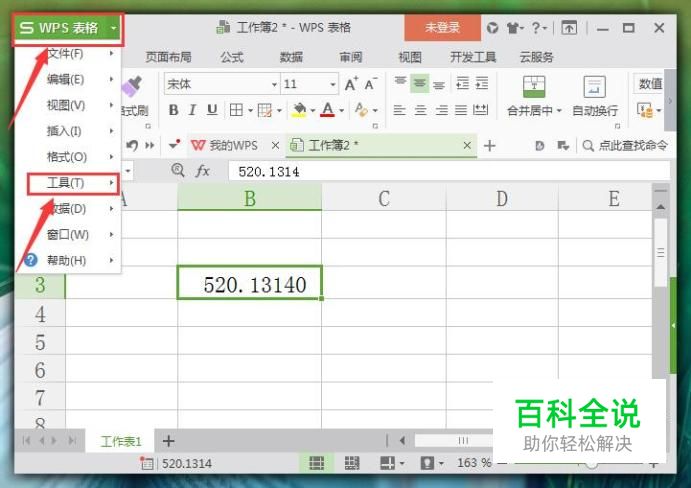Open the 文件(F) menu item
This screenshot has height=488, width=691.
(68, 53)
